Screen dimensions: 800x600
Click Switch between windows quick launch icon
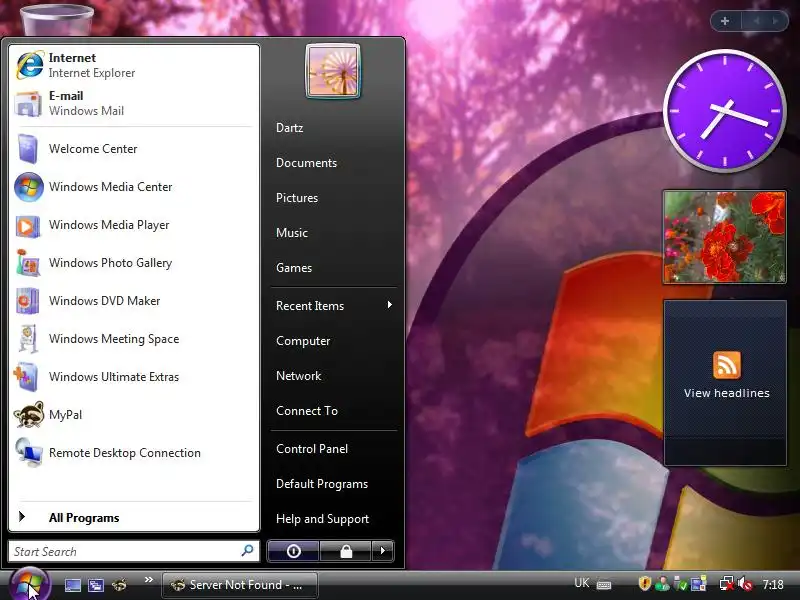tap(96, 585)
